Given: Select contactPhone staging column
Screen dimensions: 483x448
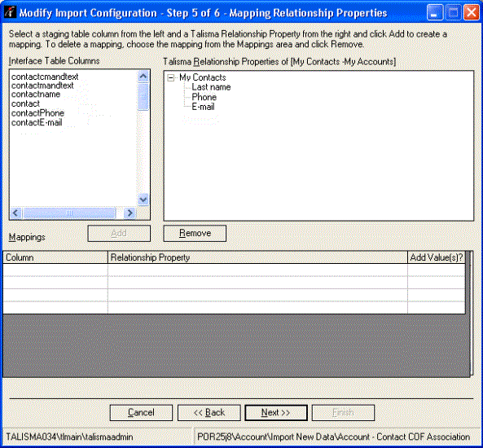Looking at the screenshot, I should click(x=38, y=113).
